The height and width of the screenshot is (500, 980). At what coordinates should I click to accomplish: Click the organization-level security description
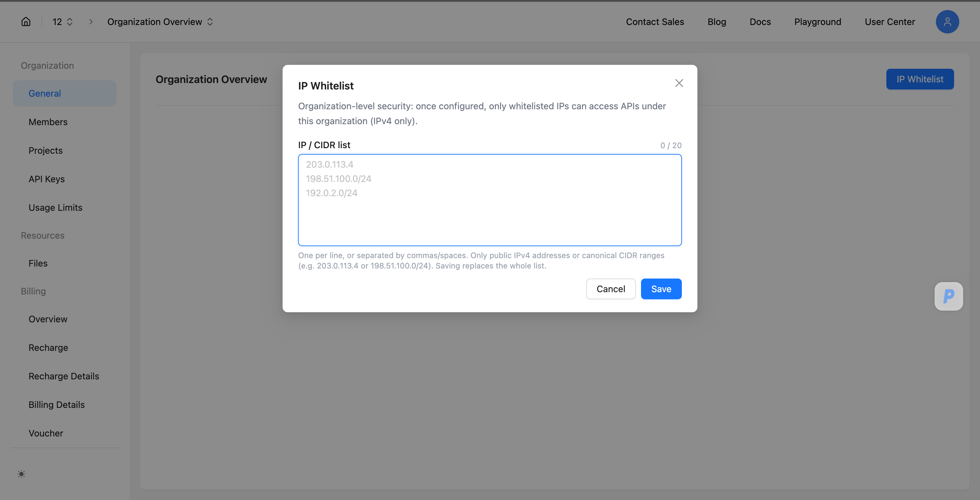point(482,113)
